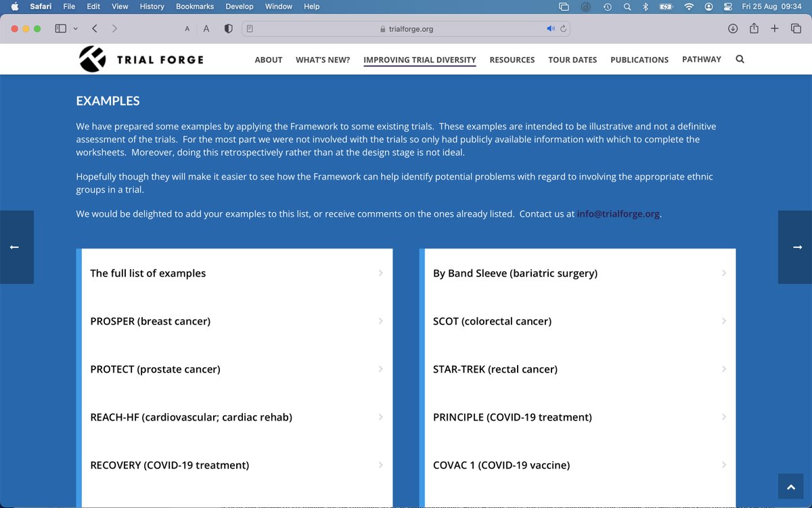The width and height of the screenshot is (812, 508).
Task: Open the Bookmarks menu in the menu bar
Action: coord(194,6)
